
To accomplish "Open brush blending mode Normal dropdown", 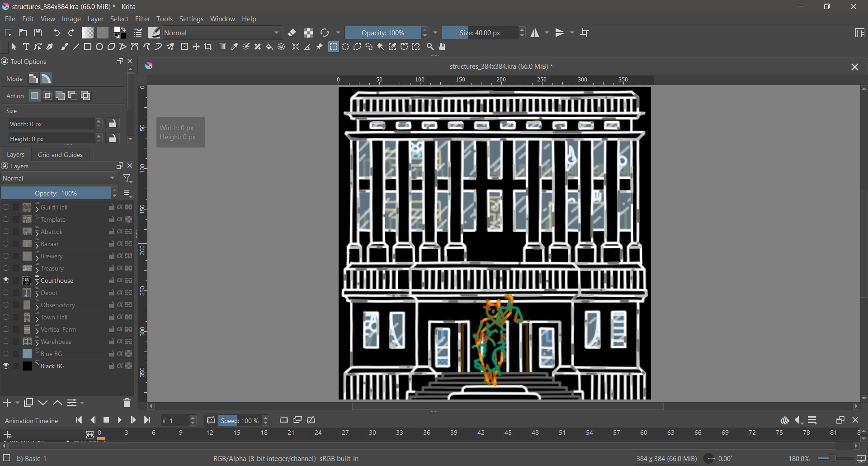I will tap(222, 33).
